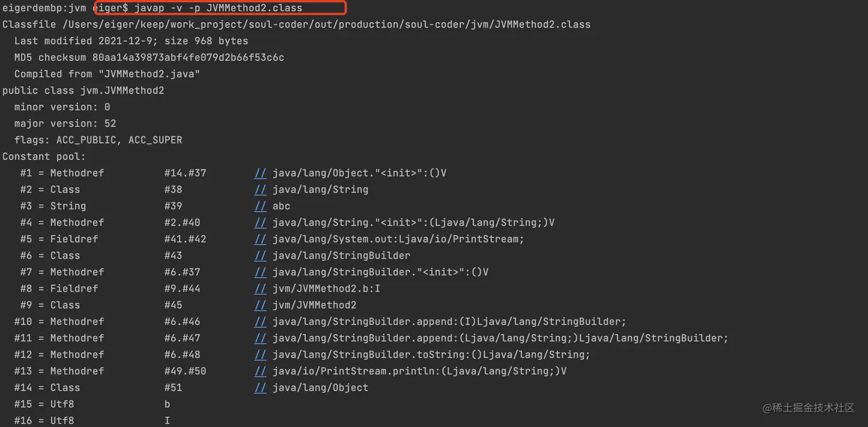The height and width of the screenshot is (427, 868).
Task: Click the Constant pool: heading
Action: click(x=44, y=157)
